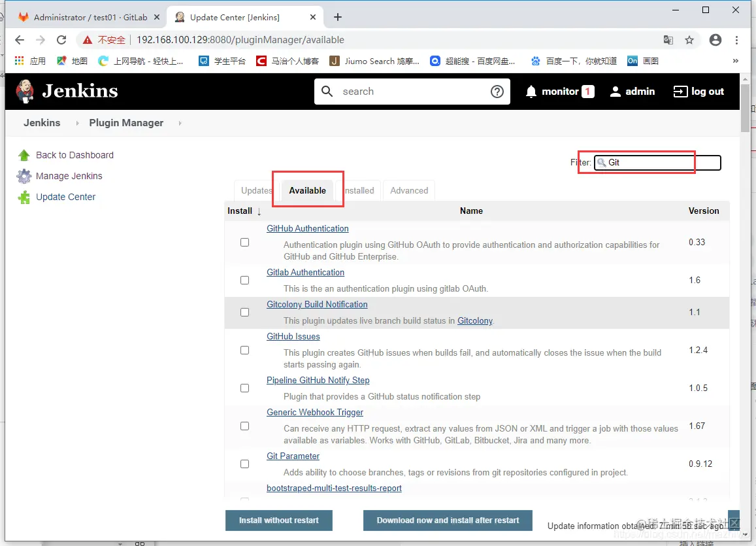756x546 pixels.
Task: Click the not-secure warning icon in address bar
Action: click(88, 40)
